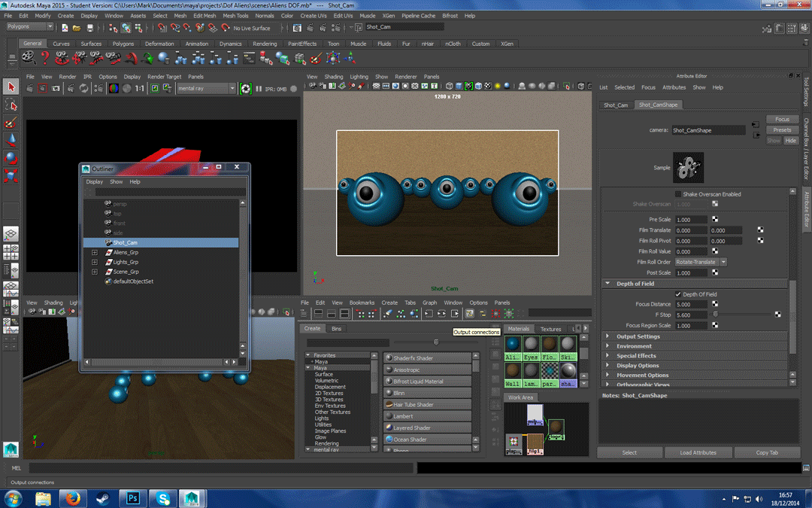Viewport: 812px width, 508px height.
Task: Open the Bifrost menu in the menu bar
Action: click(x=449, y=15)
